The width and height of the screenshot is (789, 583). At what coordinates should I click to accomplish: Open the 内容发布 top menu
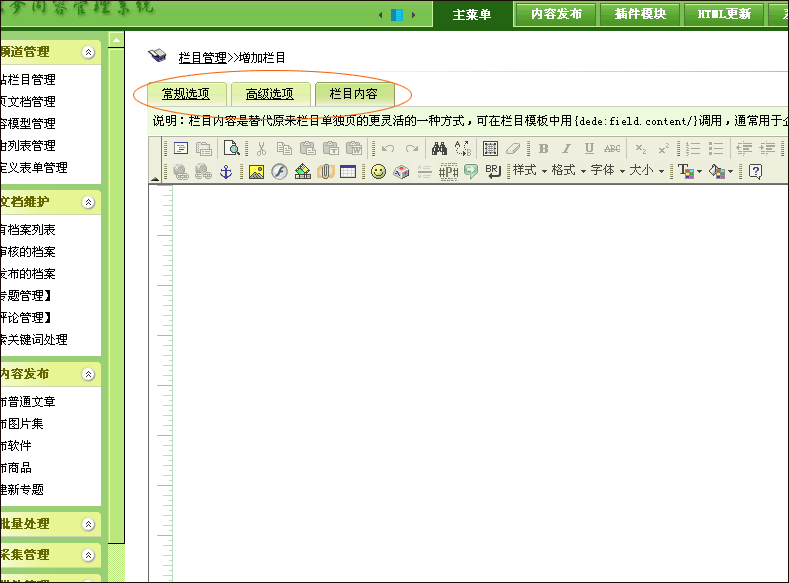(556, 14)
